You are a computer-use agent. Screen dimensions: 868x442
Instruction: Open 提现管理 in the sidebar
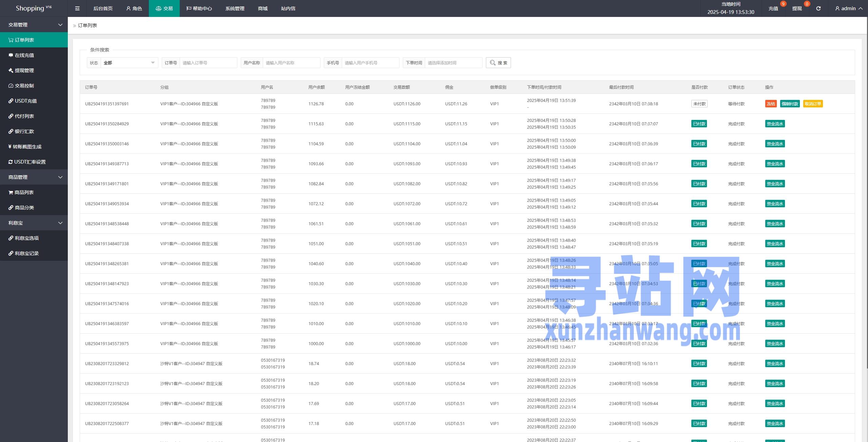point(34,70)
